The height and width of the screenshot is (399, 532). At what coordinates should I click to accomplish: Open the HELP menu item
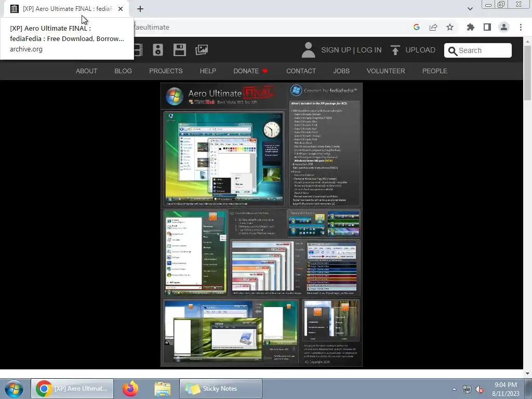[208, 71]
